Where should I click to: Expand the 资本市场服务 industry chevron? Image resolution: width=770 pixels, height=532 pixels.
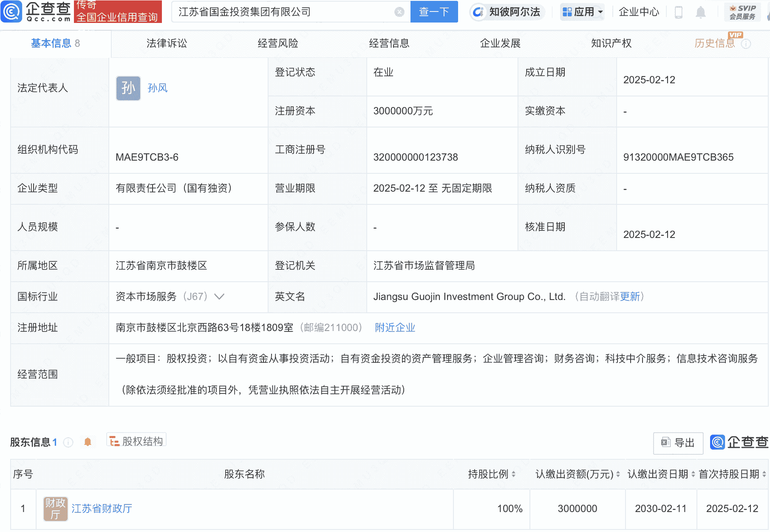pos(219,297)
